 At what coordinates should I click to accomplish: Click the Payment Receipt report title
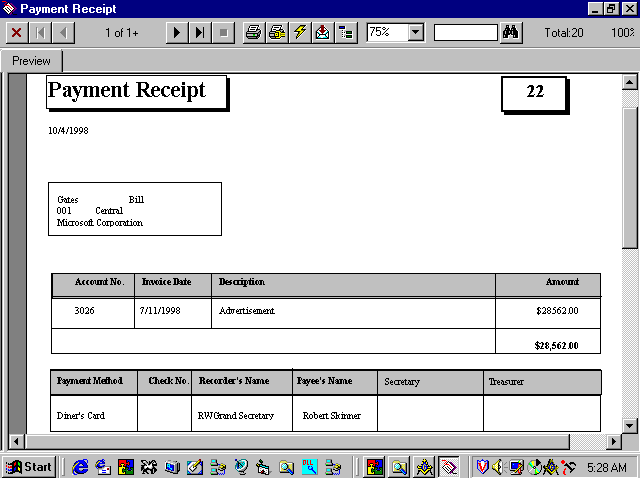tap(127, 91)
